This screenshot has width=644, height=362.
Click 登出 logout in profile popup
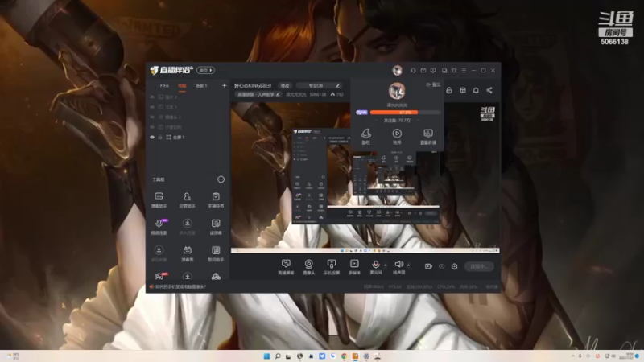pyautogui.click(x=433, y=84)
